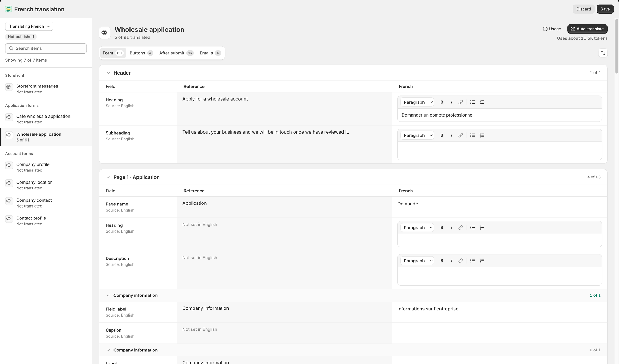
Task: Click the Save button
Action: [605, 9]
